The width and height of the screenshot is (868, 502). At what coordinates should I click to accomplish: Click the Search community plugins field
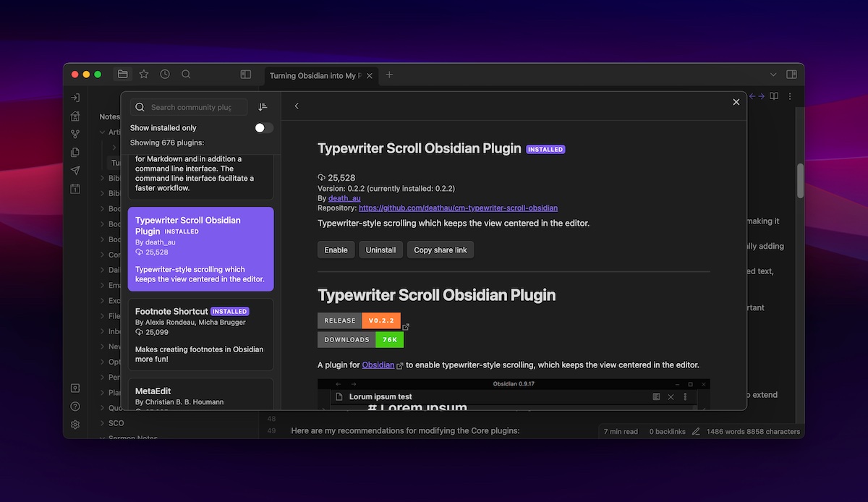pos(190,107)
